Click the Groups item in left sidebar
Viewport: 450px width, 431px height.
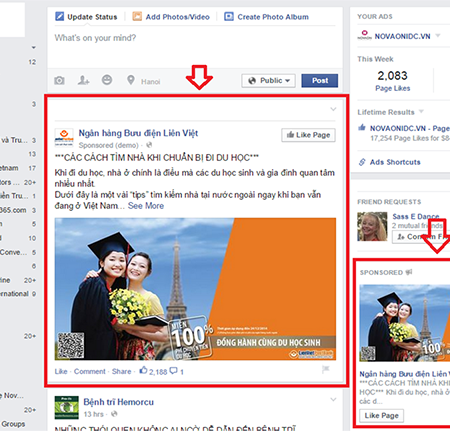click(x=13, y=424)
